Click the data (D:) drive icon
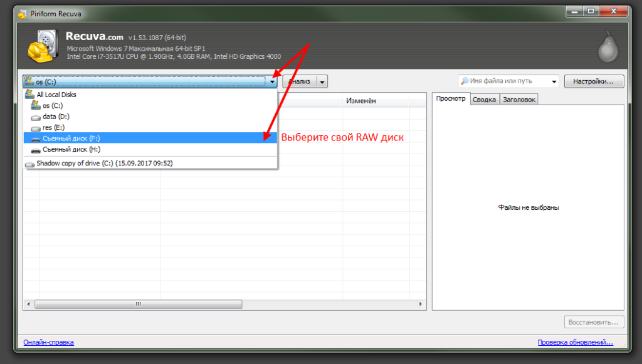 coord(36,117)
